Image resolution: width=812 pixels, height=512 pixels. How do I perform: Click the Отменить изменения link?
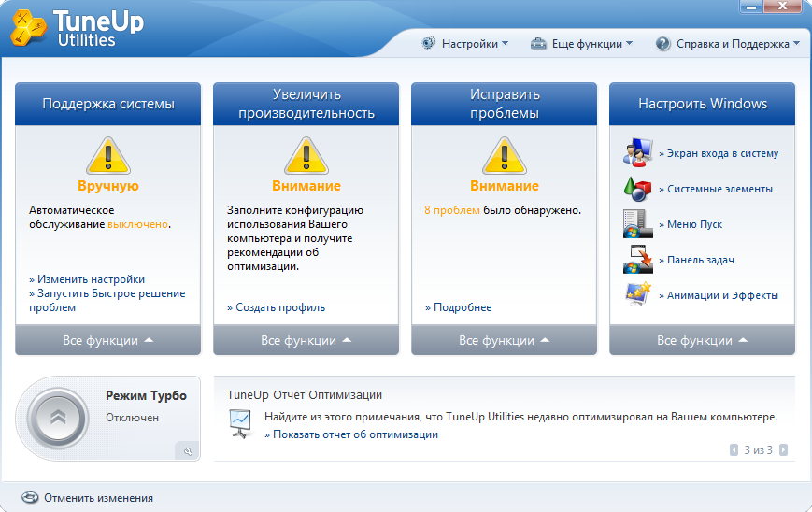pos(98,498)
